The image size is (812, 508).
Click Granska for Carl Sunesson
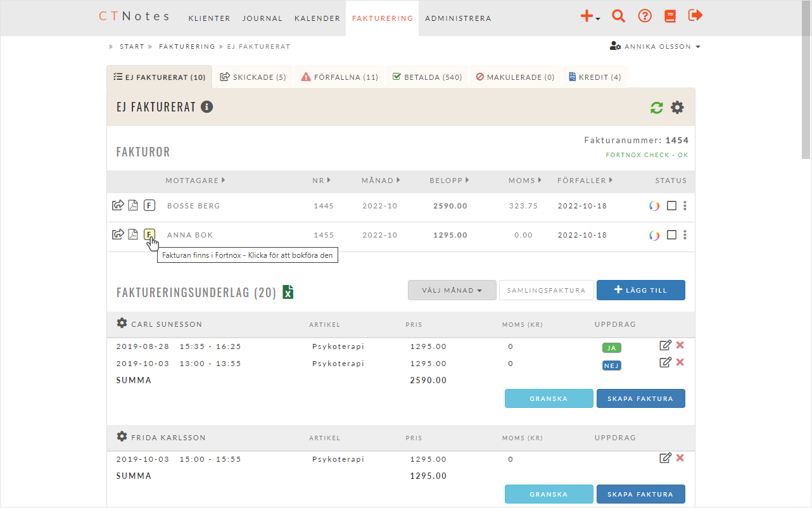coord(549,398)
